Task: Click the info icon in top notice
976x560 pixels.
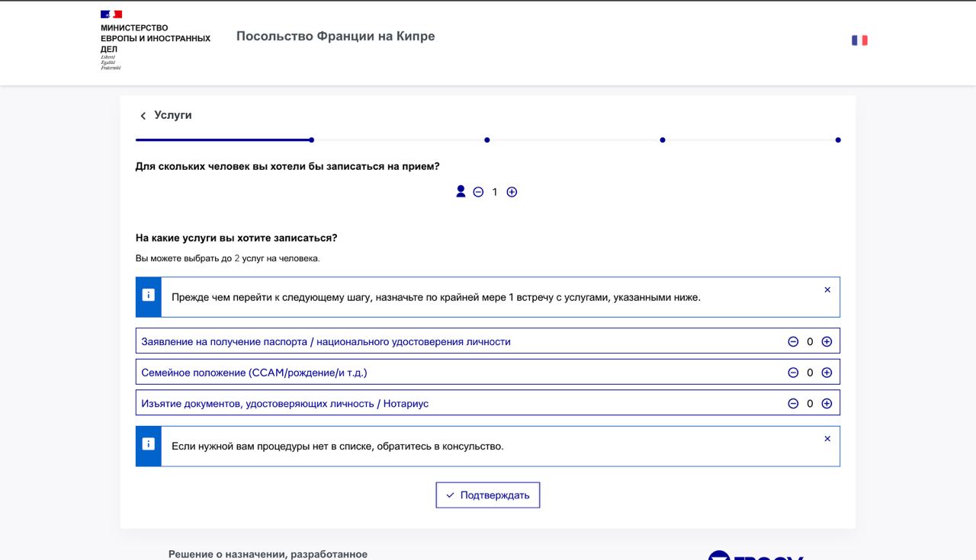Action: [x=149, y=295]
